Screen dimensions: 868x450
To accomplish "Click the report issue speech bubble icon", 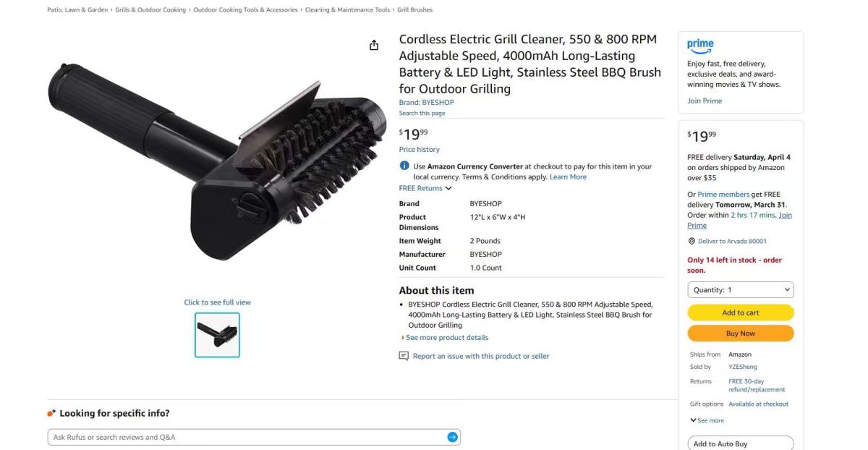I will coord(404,356).
